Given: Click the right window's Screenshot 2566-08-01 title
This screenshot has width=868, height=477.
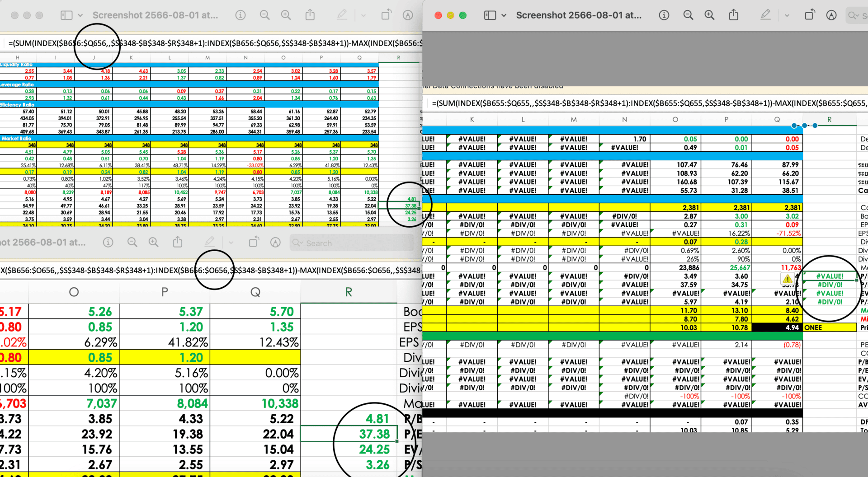Looking at the screenshot, I should point(579,15).
